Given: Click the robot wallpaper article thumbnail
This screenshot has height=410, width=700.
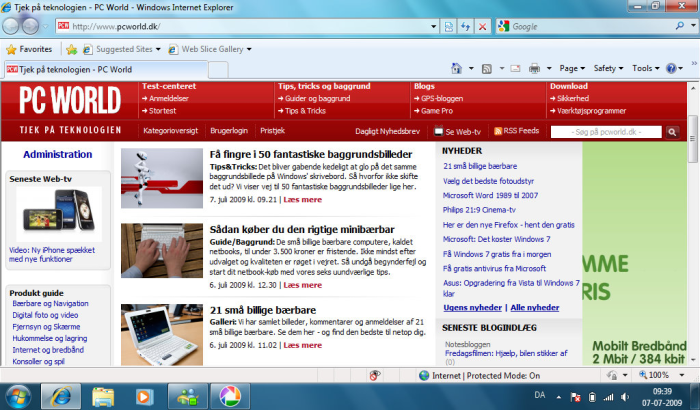Looking at the screenshot, I should 162,178.
